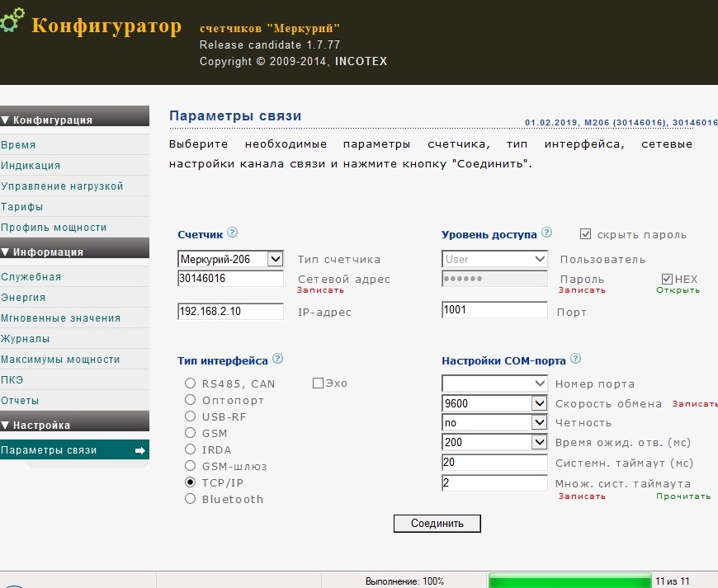Open Мгновенные значения menu item
The width and height of the screenshot is (718, 588).
click(61, 318)
